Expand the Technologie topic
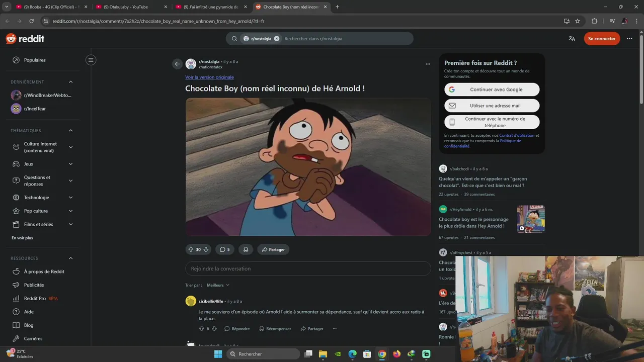The image size is (644, 362). pyautogui.click(x=70, y=198)
